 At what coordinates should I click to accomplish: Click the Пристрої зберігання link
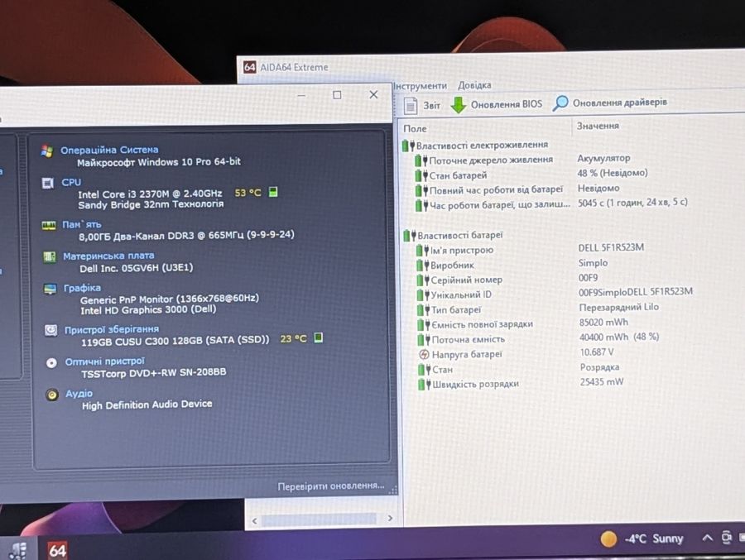[x=112, y=329]
